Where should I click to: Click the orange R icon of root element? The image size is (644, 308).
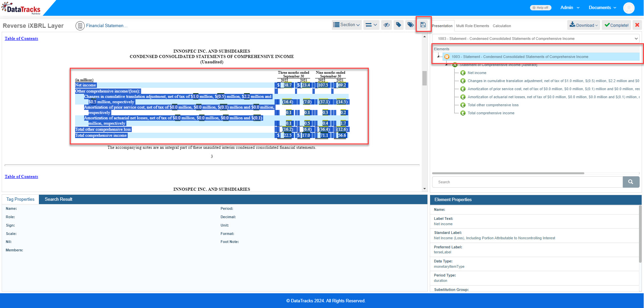pos(447,57)
